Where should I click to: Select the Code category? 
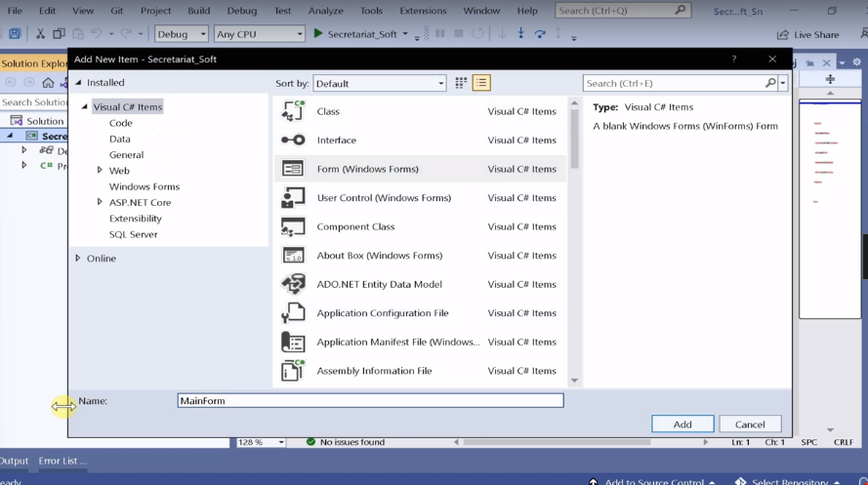coord(121,123)
